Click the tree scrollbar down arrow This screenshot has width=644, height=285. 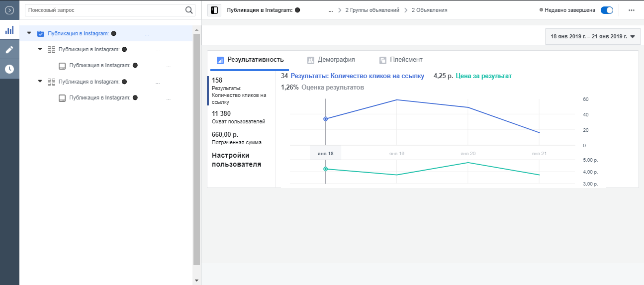pos(196,281)
